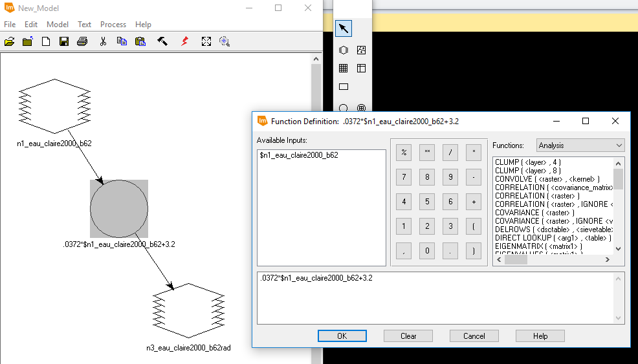This screenshot has width=638, height=364.
Task: Select the gray circular function node
Action: [119, 209]
